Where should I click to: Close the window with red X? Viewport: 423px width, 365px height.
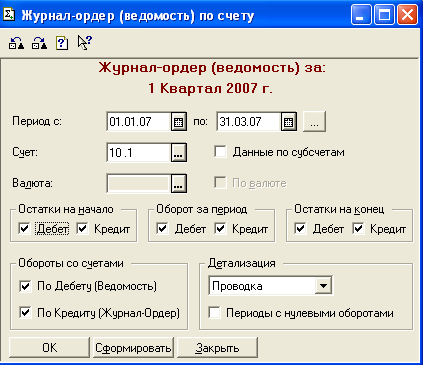tap(407, 15)
